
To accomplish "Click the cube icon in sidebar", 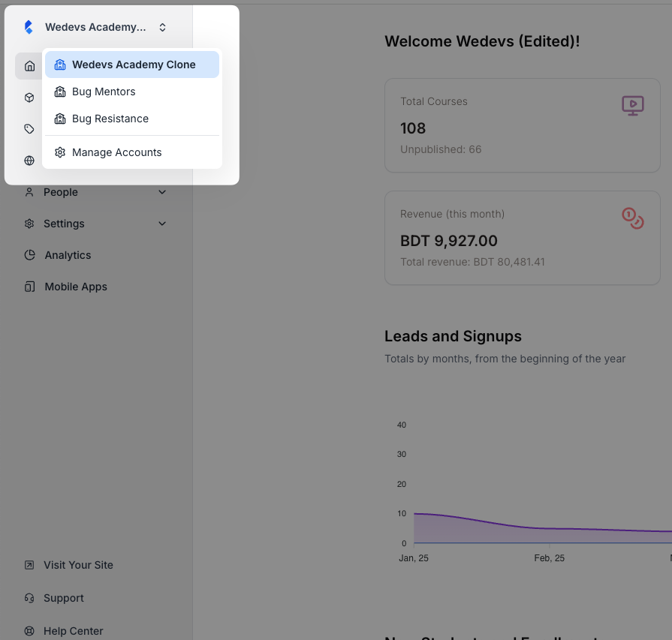I will 29,98.
